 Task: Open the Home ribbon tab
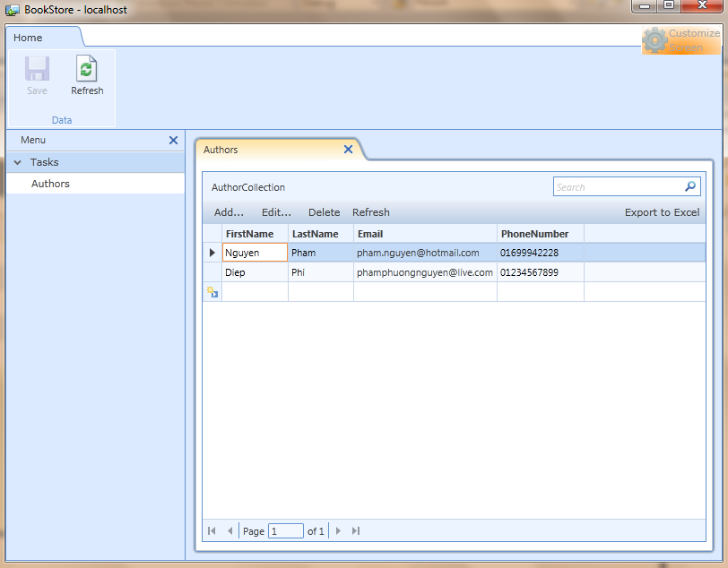point(28,38)
